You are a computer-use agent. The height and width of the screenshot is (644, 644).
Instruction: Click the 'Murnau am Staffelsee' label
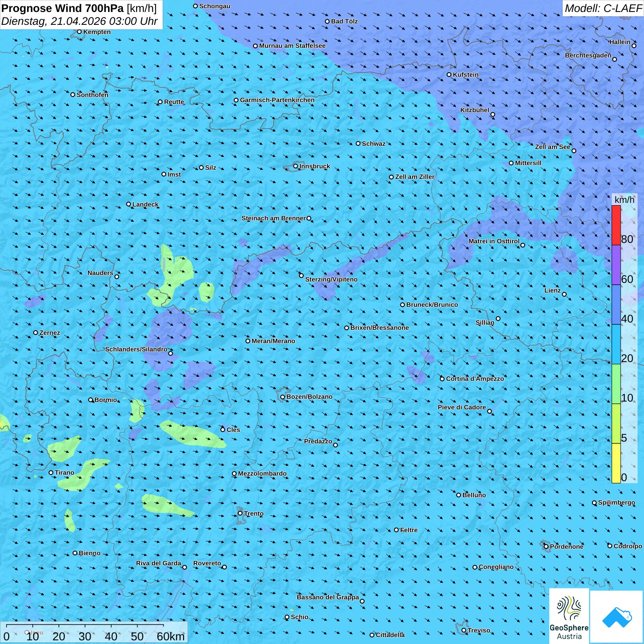293,46
